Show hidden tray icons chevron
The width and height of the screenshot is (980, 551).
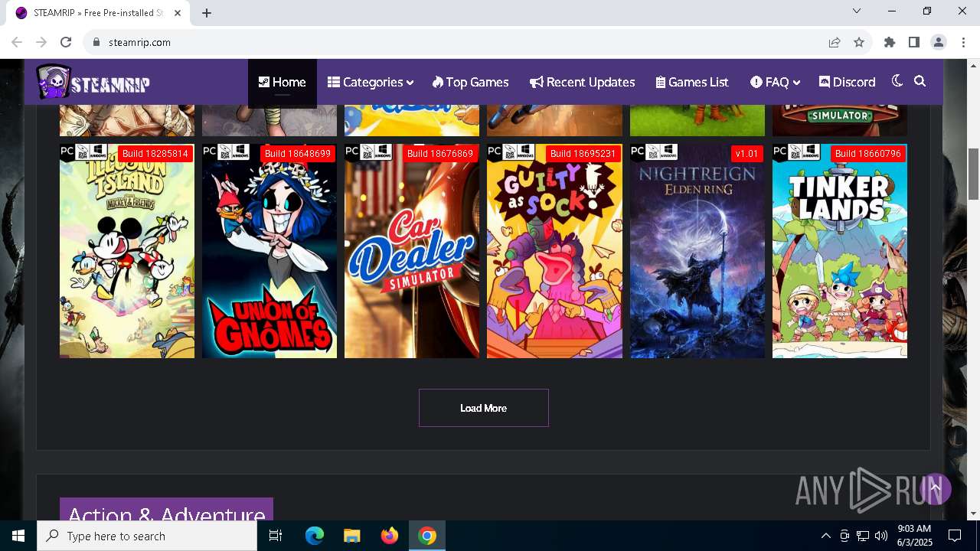click(825, 536)
